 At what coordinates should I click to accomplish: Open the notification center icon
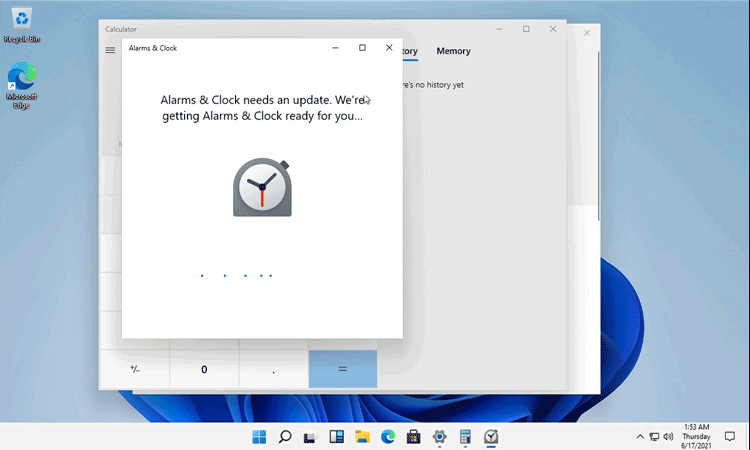tap(729, 436)
